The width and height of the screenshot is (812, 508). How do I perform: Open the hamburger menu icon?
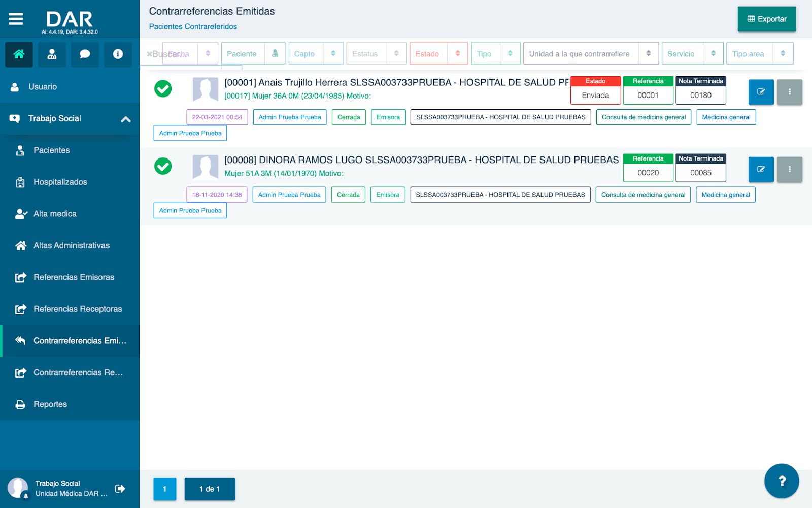click(x=16, y=19)
